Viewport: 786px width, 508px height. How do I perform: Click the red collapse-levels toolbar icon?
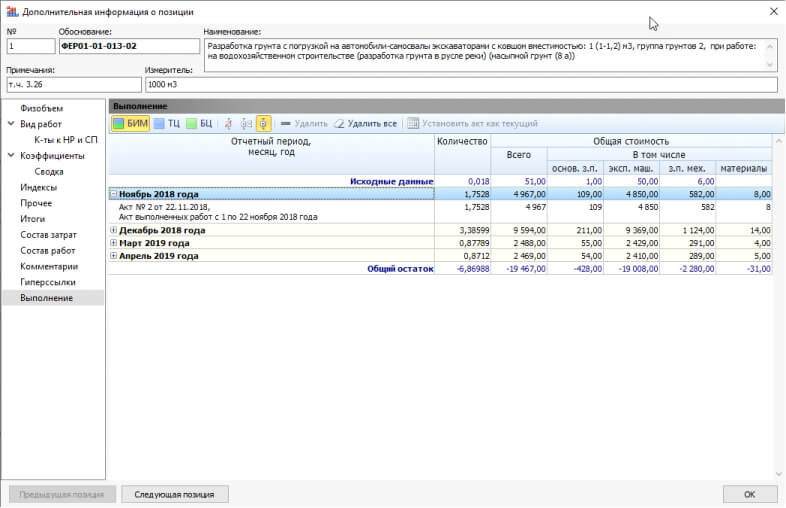pyautogui.click(x=228, y=123)
